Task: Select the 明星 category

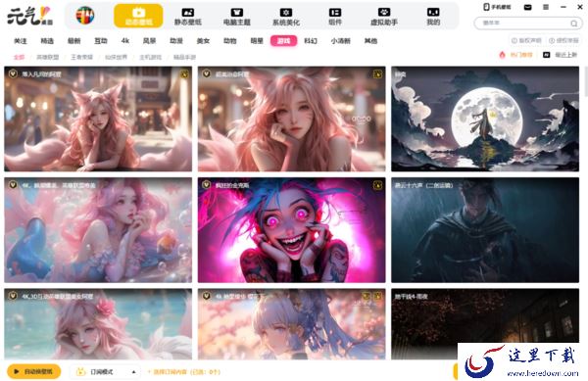Action: tap(257, 41)
